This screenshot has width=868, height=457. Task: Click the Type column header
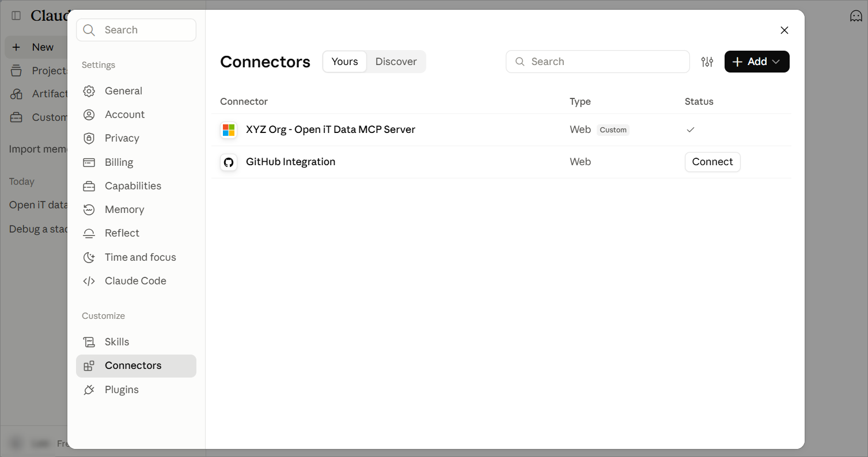[x=580, y=101]
